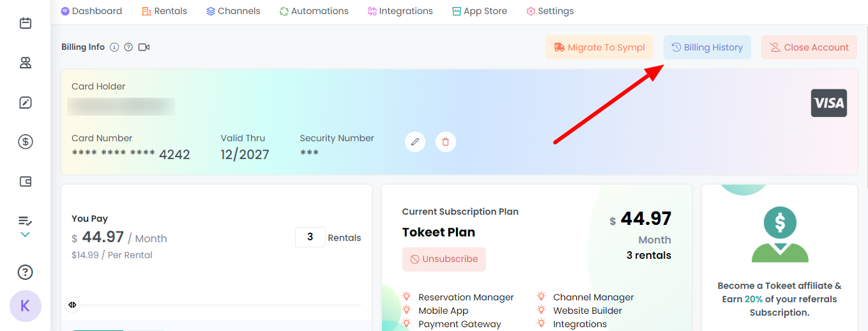868x331 pixels.
Task: Click the bulb icon next to Website Builder
Action: tap(541, 310)
